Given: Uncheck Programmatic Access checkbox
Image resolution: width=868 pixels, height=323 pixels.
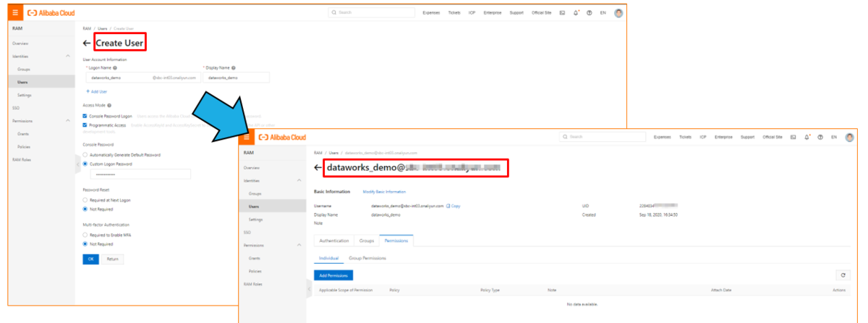Looking at the screenshot, I should point(85,125).
